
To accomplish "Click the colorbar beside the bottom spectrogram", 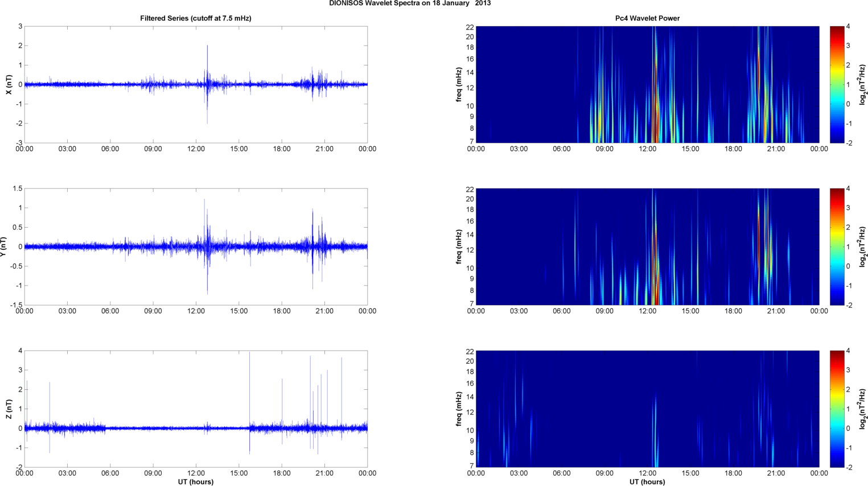I will coord(837,409).
